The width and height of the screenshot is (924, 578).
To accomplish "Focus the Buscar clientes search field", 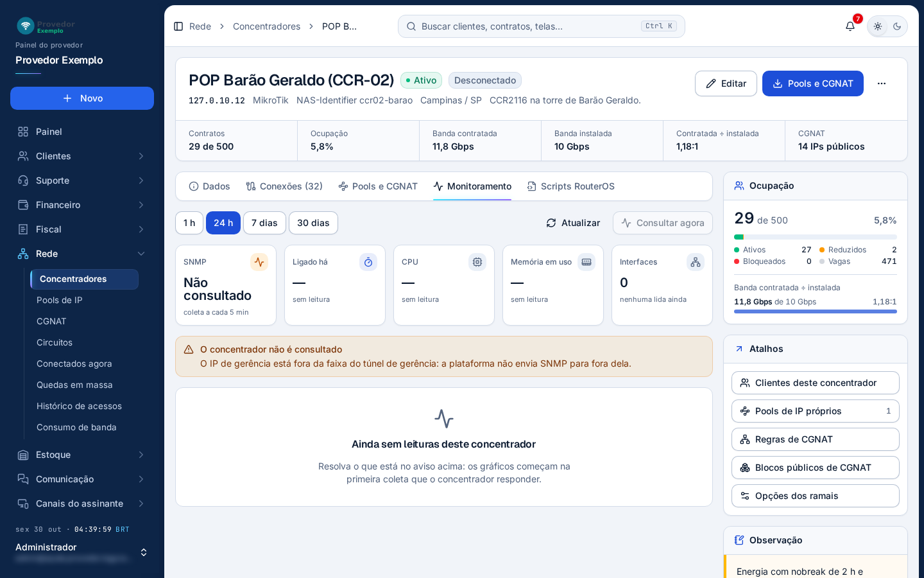I will coord(542,26).
